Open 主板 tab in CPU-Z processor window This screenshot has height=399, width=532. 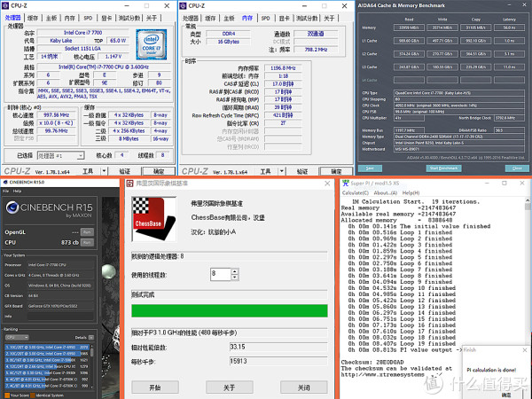51,18
